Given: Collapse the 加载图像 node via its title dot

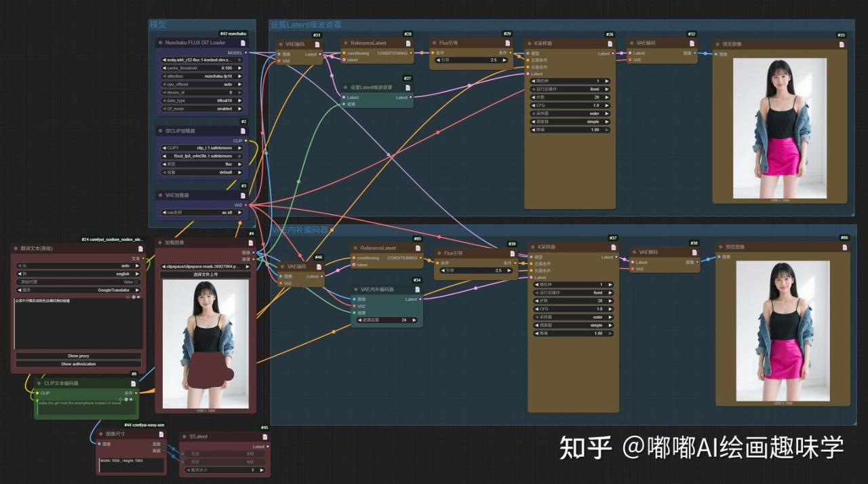Looking at the screenshot, I should 160,242.
